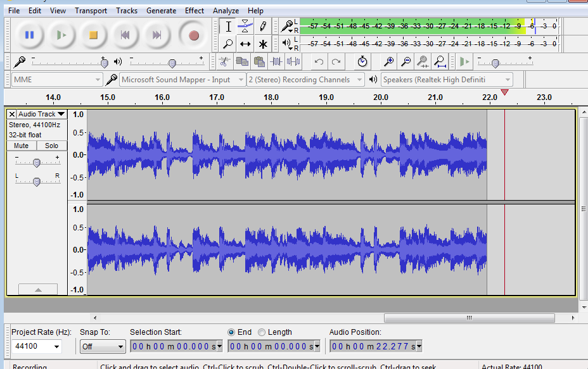Click the playback meter speaker icon

click(x=287, y=43)
